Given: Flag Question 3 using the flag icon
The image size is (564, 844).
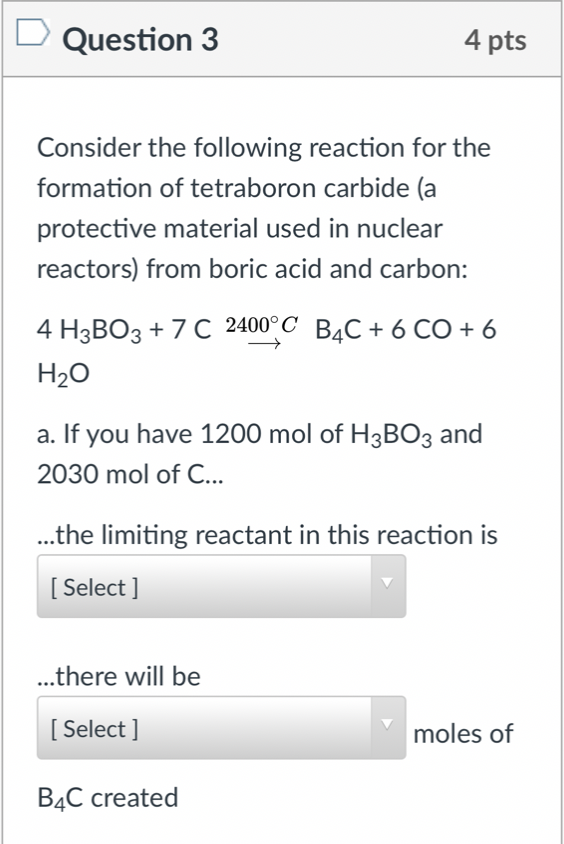Looking at the screenshot, I should tap(33, 33).
